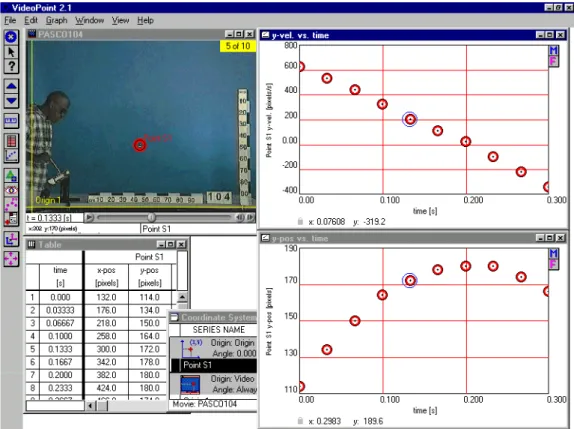This screenshot has width=574, height=429.
Task: Click the Coordinate Systems window title icon
Action: 175,317
